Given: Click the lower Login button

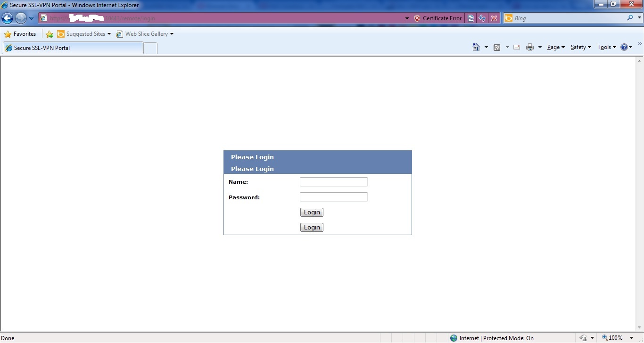Looking at the screenshot, I should 312,227.
